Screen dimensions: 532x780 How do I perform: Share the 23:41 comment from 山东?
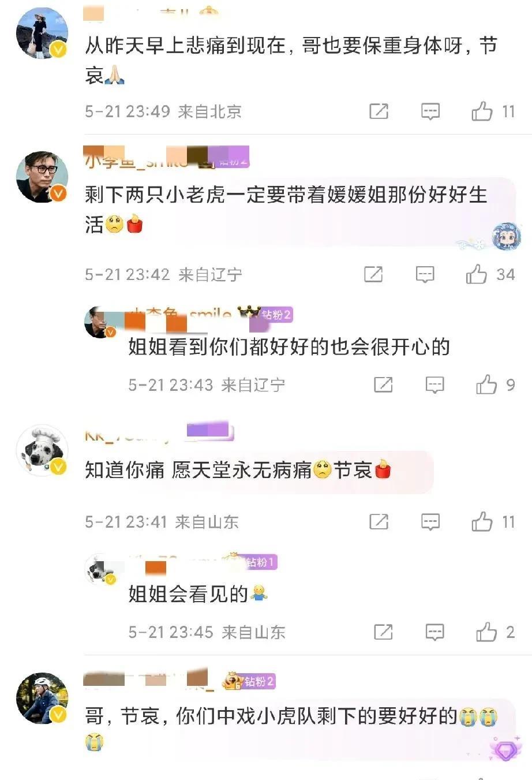[x=379, y=522]
